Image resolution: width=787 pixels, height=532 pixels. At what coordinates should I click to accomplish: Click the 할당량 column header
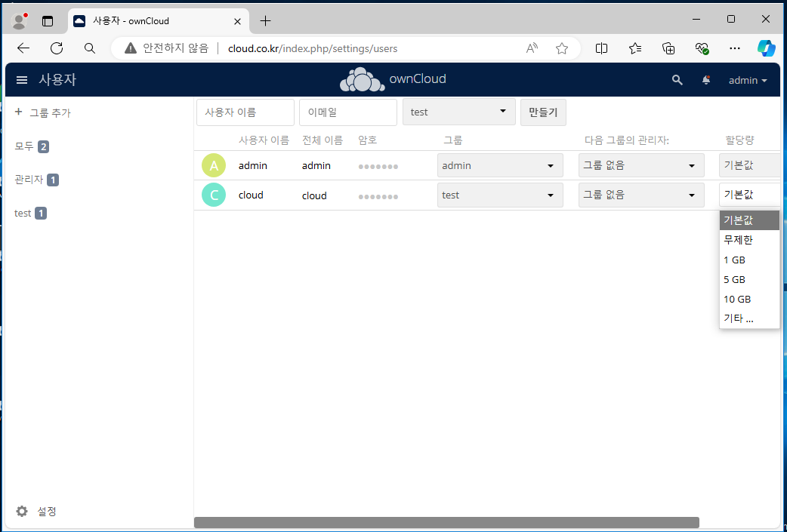coord(740,140)
